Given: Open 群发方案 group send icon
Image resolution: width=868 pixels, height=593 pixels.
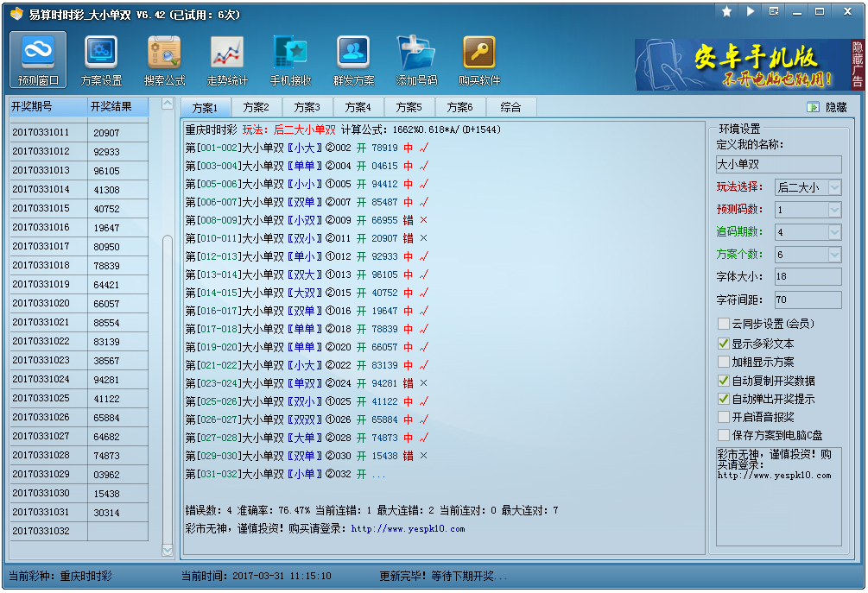Looking at the screenshot, I should tap(353, 60).
